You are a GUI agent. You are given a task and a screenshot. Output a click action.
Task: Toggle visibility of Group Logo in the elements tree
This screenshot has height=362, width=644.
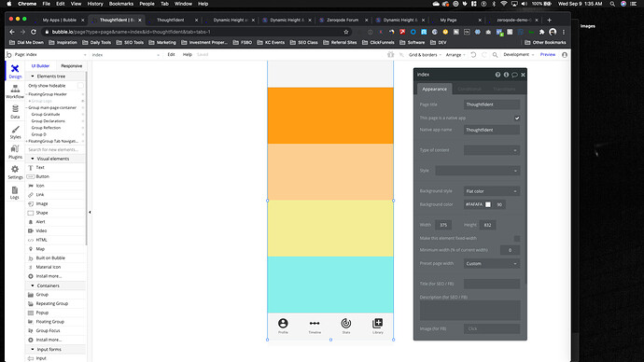82,101
